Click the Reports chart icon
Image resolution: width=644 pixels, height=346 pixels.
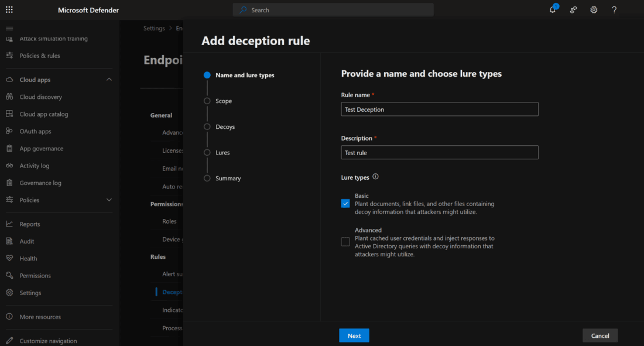click(x=9, y=224)
